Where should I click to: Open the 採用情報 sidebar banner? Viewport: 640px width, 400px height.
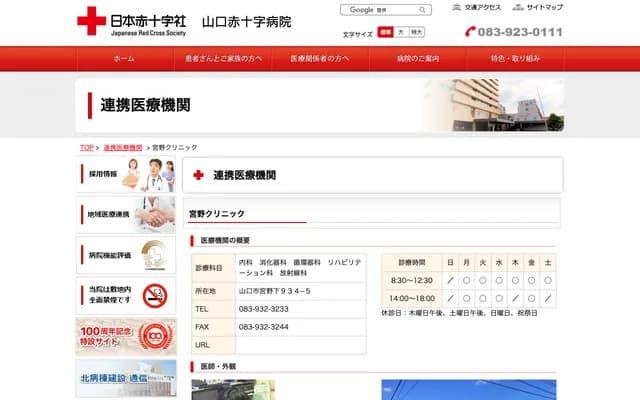pos(126,175)
